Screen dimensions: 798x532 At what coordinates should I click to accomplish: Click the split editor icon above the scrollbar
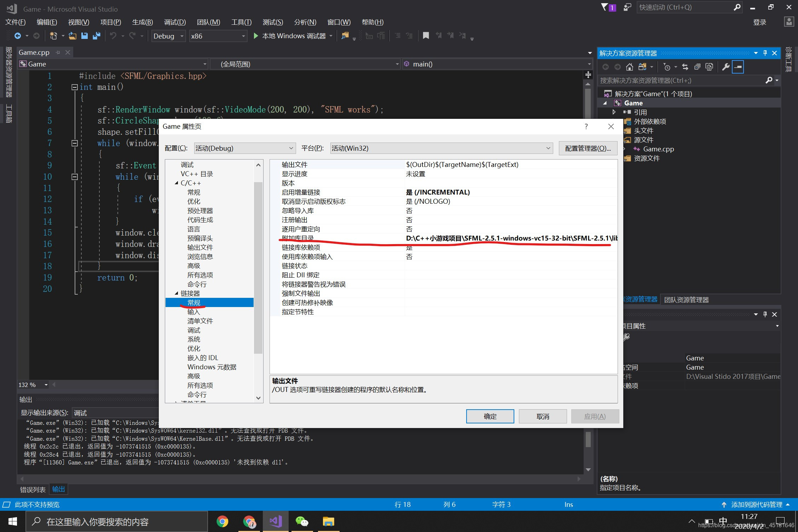[588, 75]
